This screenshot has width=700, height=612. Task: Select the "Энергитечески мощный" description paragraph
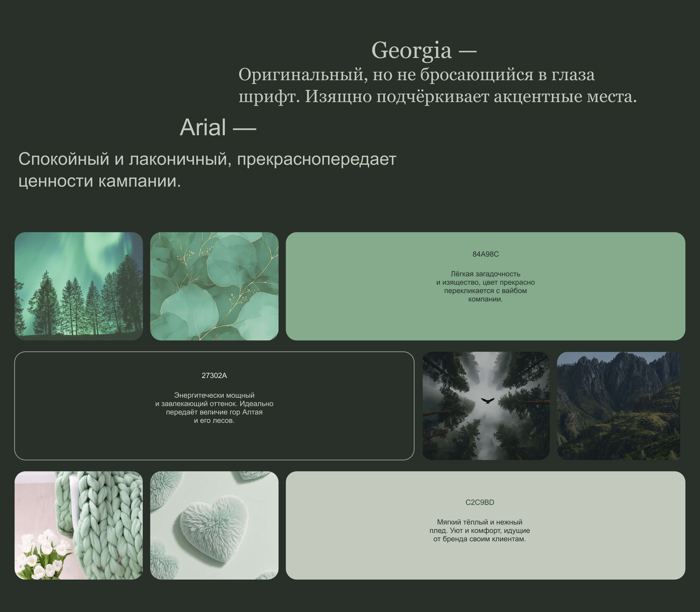214,408
